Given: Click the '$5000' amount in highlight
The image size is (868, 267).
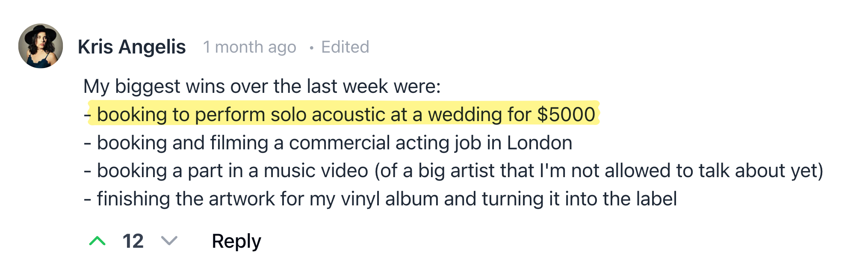Looking at the screenshot, I should click(x=566, y=115).
